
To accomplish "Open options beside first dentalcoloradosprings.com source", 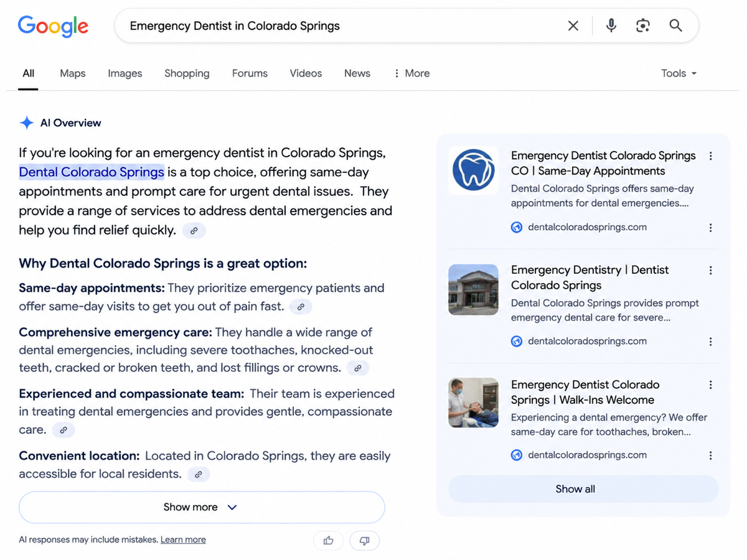I will pyautogui.click(x=710, y=228).
